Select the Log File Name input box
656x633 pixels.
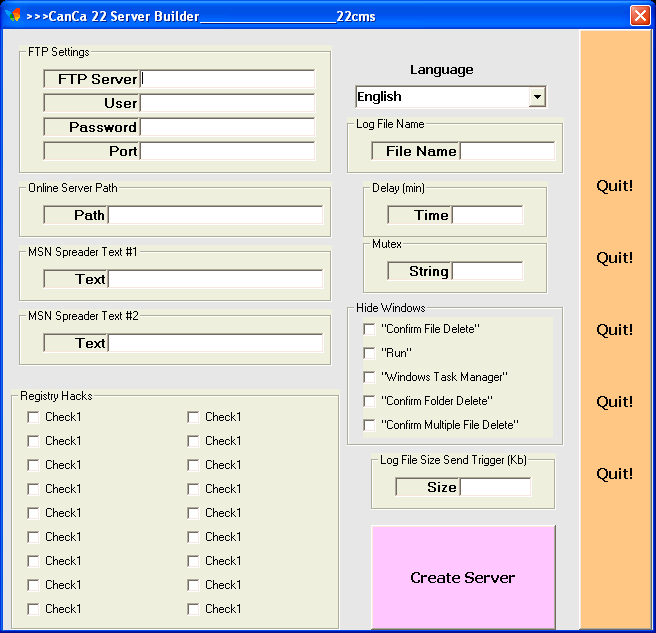[507, 151]
